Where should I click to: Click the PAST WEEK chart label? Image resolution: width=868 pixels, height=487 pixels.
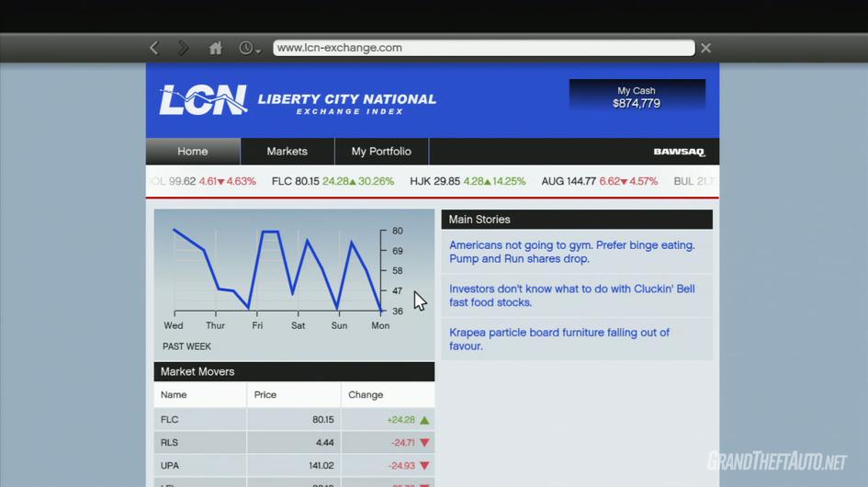tap(186, 346)
